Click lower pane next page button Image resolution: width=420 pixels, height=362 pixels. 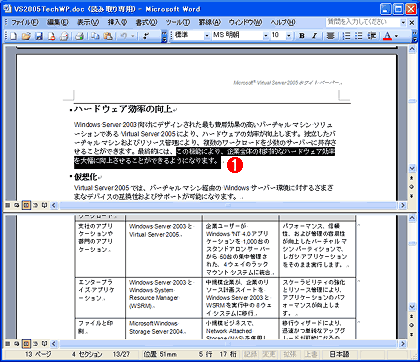412,334
